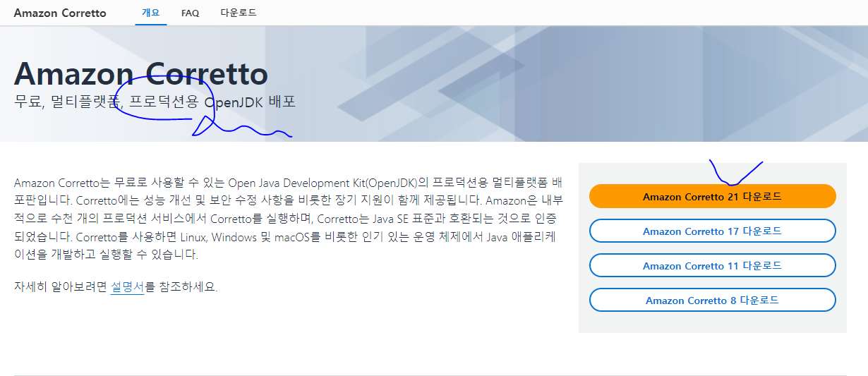Click subtitle 무료, 멀티플랫폼, 프로덕션용 OpenJDK 배포

(x=155, y=102)
